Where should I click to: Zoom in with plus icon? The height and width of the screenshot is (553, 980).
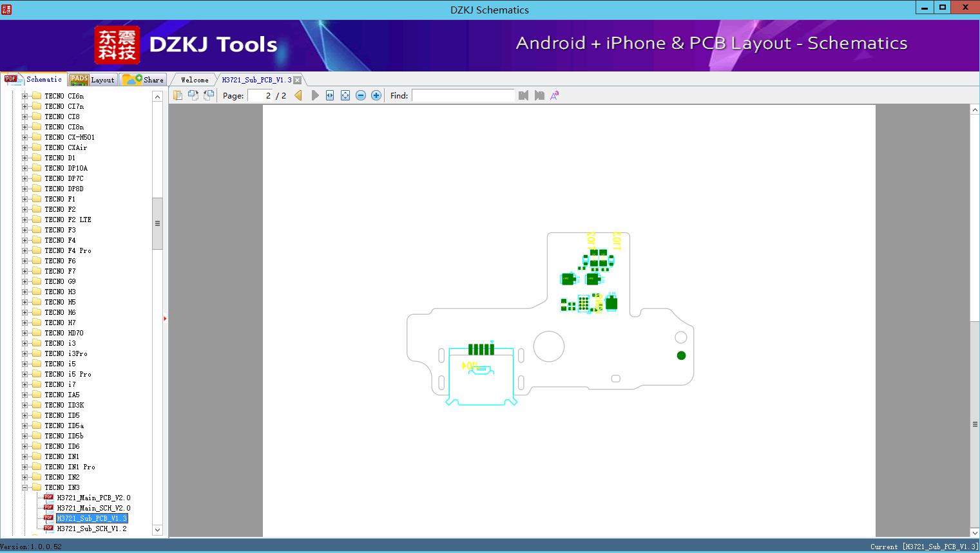pos(376,95)
